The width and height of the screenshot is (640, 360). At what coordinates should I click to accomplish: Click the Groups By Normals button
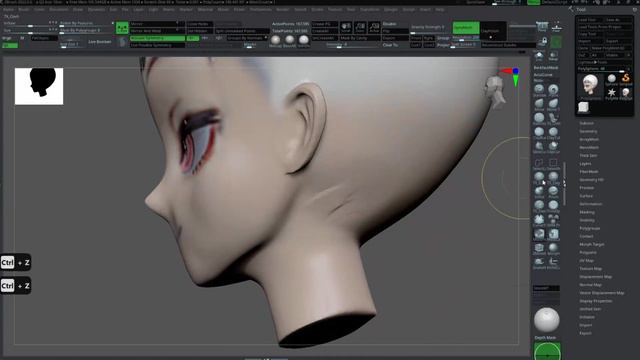246,38
